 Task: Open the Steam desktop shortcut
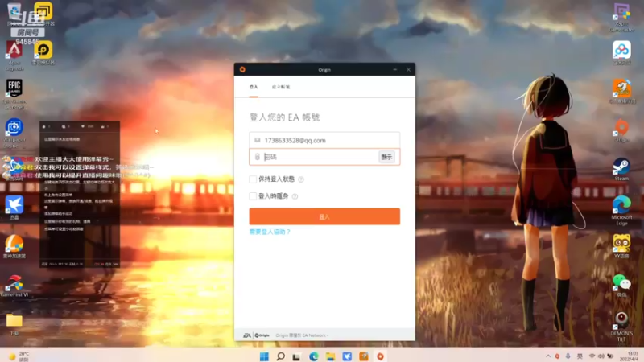pyautogui.click(x=621, y=169)
